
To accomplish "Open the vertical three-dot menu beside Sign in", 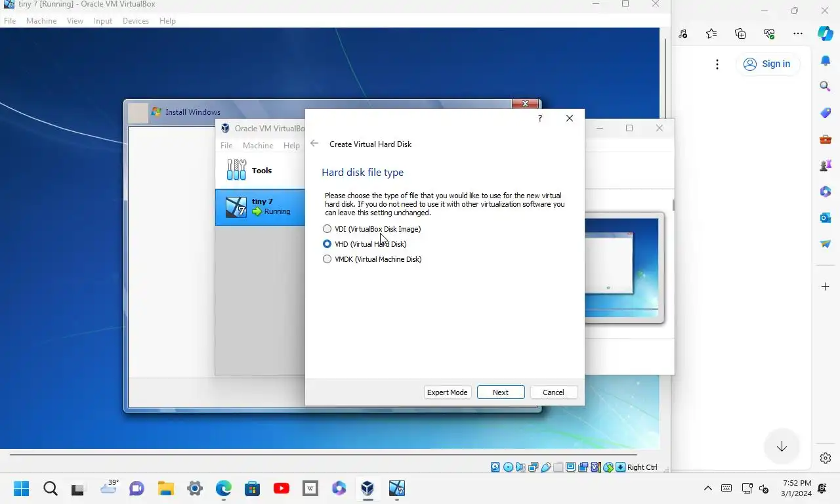I will point(717,64).
